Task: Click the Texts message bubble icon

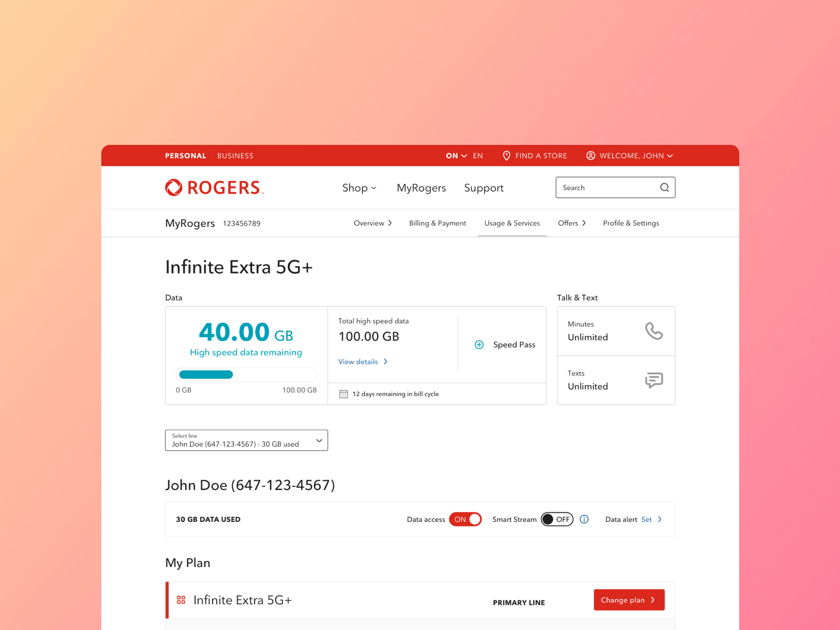Action: 654,380
